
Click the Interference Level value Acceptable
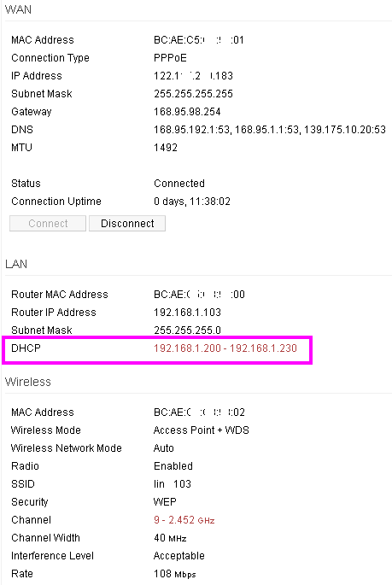(x=179, y=555)
